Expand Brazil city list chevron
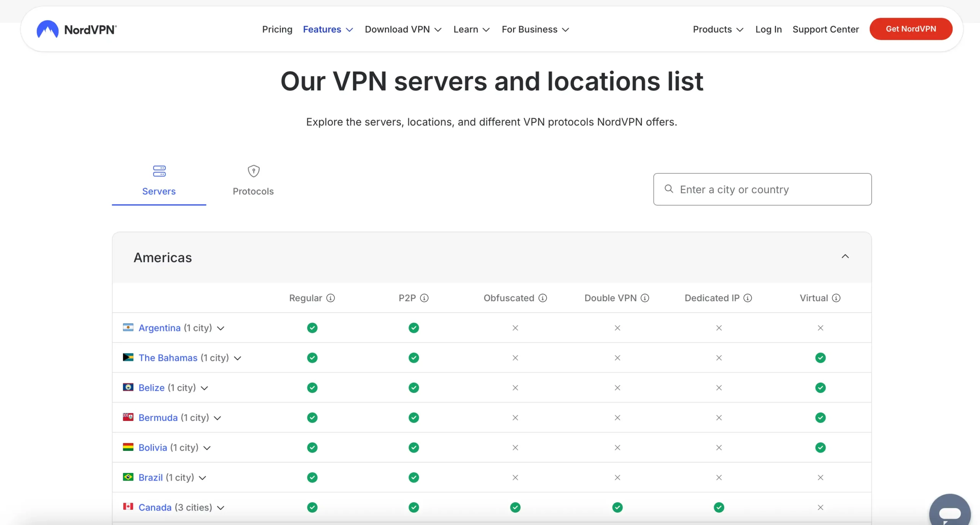The width and height of the screenshot is (980, 525). 203,478
